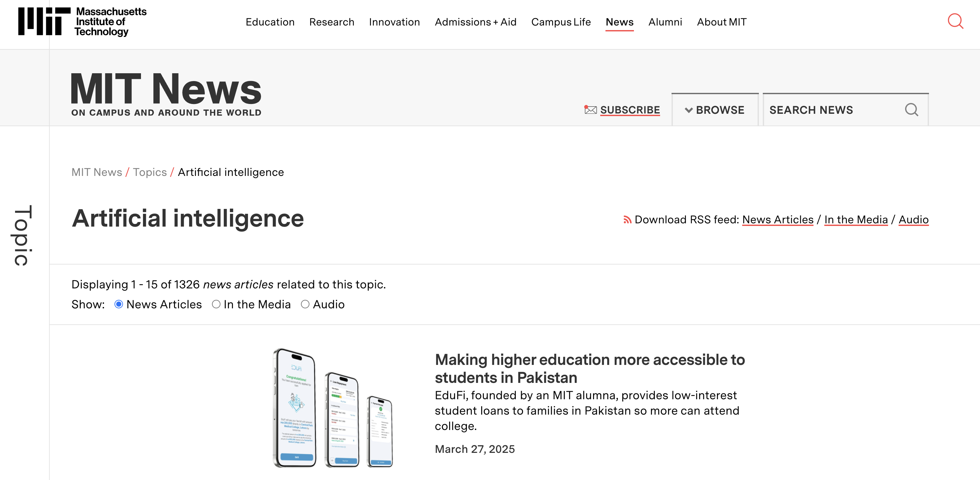Select the News Articles radio button

pyautogui.click(x=119, y=304)
